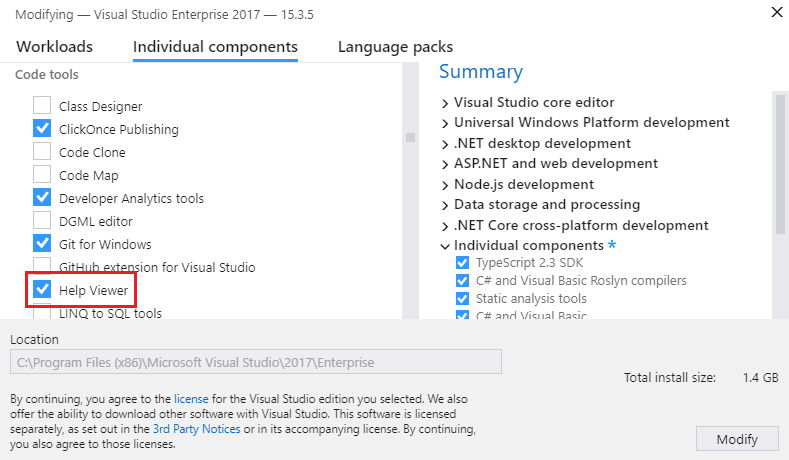Switch to the Workloads tab
This screenshot has height=460, width=789.
[54, 47]
